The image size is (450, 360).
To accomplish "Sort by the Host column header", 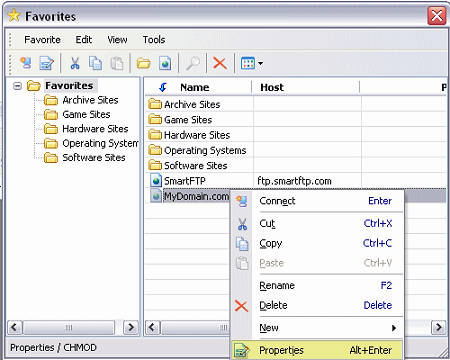I will click(272, 87).
